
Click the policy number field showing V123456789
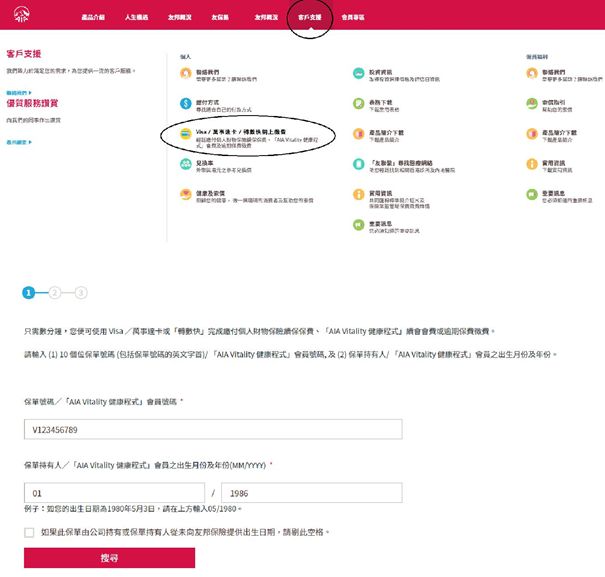(x=213, y=429)
